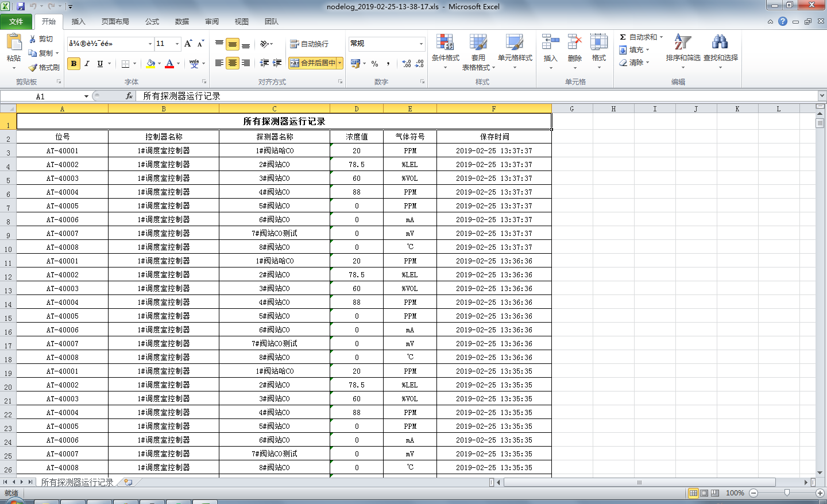Increase font size with the large A
827x504 pixels.
[188, 44]
